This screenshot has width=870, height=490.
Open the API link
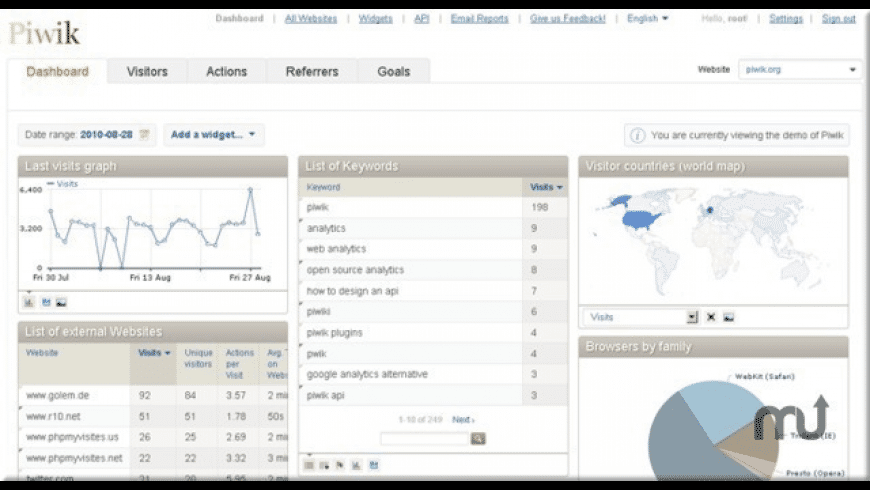422,18
